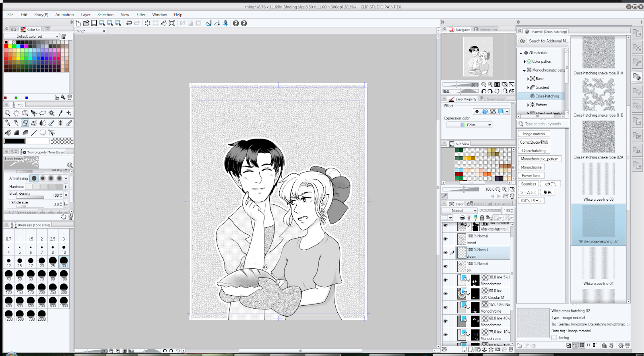Select the Blend droplets tool
The width and height of the screenshot is (644, 356).
[43, 123]
